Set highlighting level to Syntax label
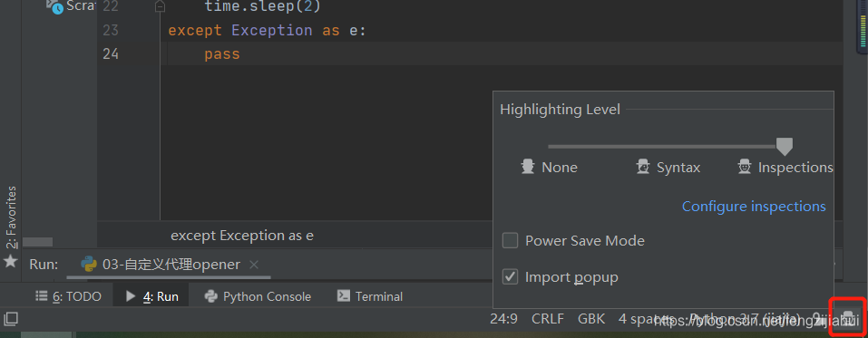Image resolution: width=868 pixels, height=338 pixels. pyautogui.click(x=678, y=167)
